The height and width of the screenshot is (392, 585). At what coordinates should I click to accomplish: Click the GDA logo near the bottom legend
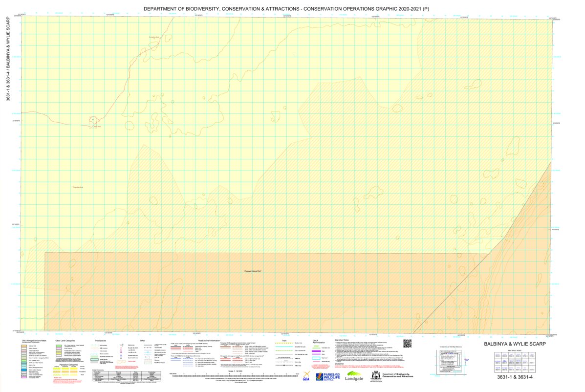306,376
